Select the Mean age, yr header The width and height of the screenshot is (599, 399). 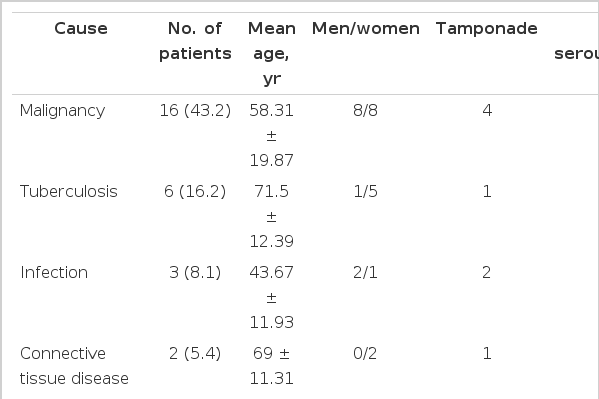272,54
